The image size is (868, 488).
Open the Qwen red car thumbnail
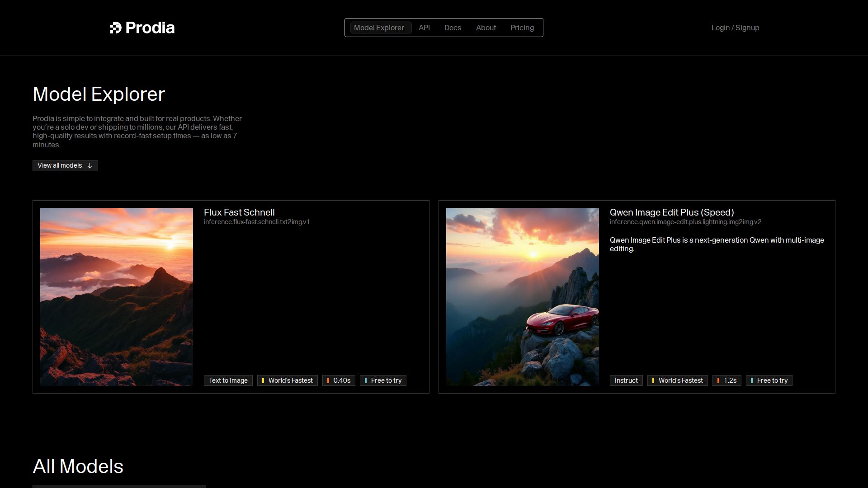[x=522, y=296]
